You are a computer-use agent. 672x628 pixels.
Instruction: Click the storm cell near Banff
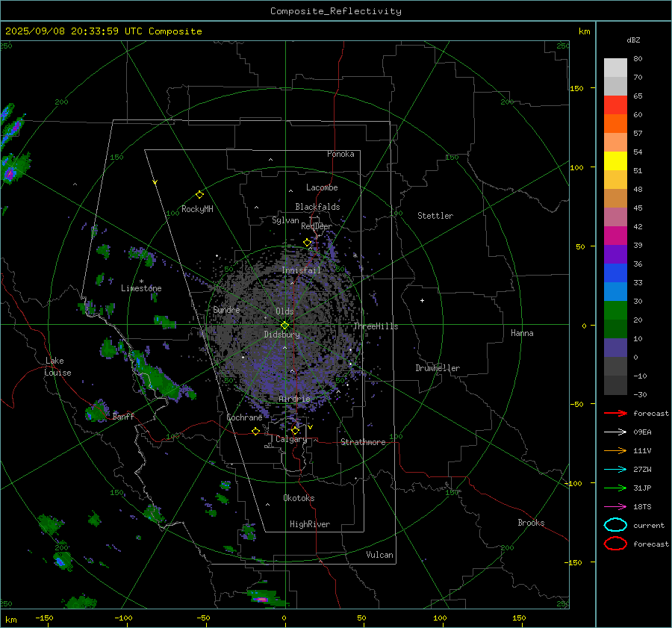coord(96,411)
